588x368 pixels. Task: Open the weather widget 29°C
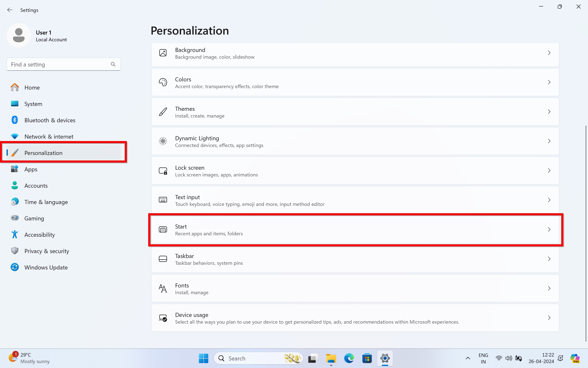coord(29,358)
